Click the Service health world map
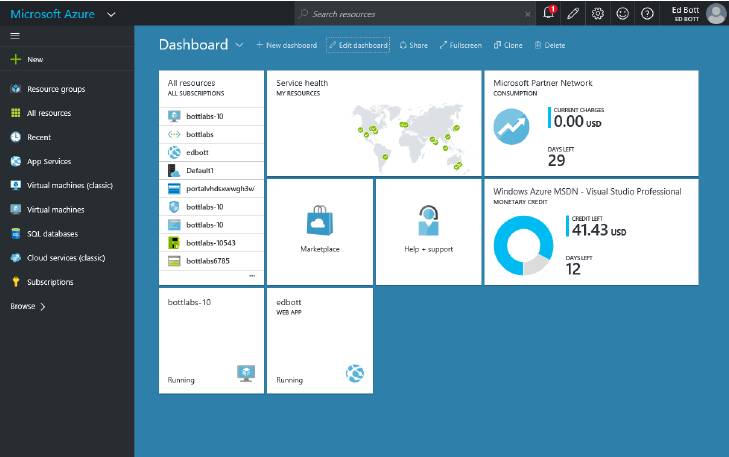The width and height of the screenshot is (729, 457). (x=409, y=137)
